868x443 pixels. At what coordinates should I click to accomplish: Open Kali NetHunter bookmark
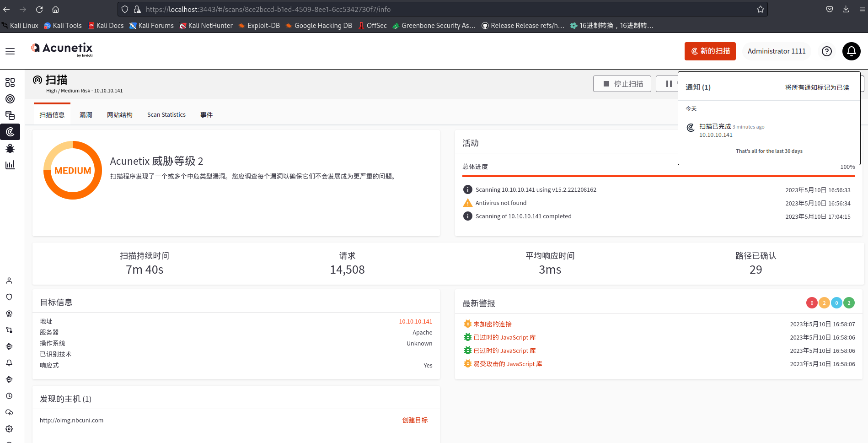(x=206, y=26)
